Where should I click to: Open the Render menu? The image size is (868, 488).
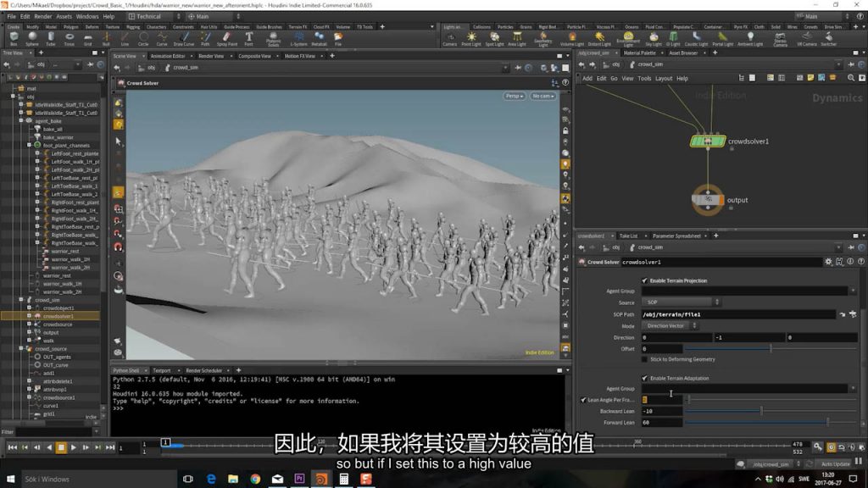[42, 17]
